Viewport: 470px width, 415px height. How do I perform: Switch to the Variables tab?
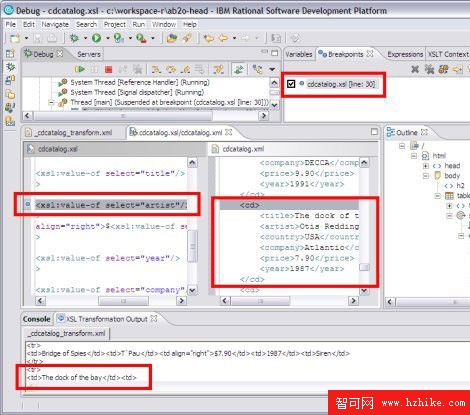(299, 54)
